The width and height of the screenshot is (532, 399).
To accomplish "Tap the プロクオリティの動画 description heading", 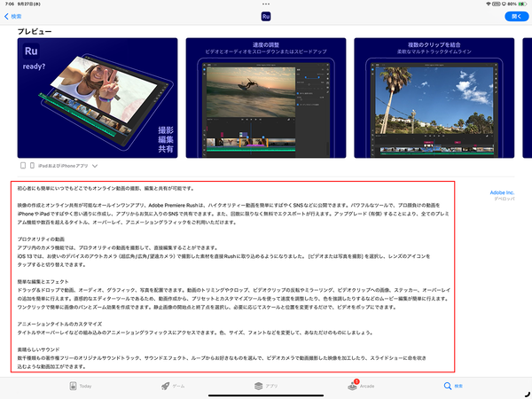I will (41, 239).
